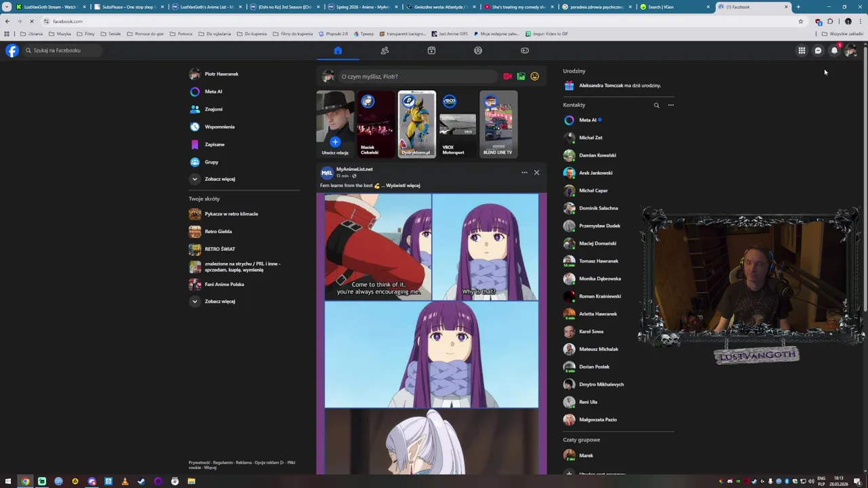Open Meta AI in left sidebar
868x488 pixels.
pos(244,91)
